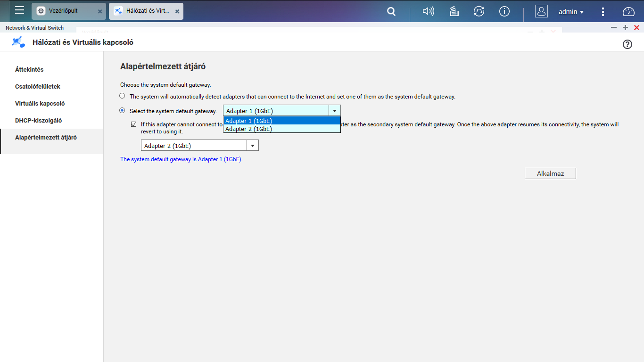Select automatic gateway detection radio button
Image resolution: width=644 pixels, height=362 pixels.
122,96
